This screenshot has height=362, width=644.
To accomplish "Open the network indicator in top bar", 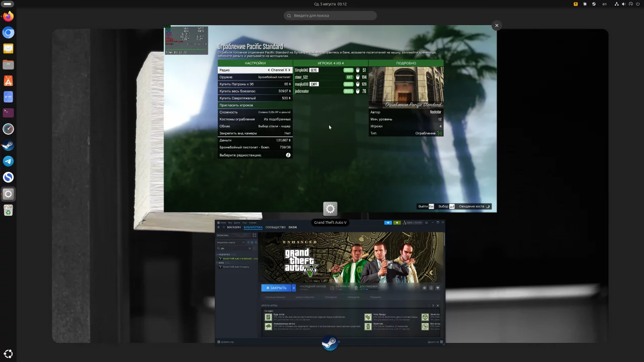I will (616, 4).
